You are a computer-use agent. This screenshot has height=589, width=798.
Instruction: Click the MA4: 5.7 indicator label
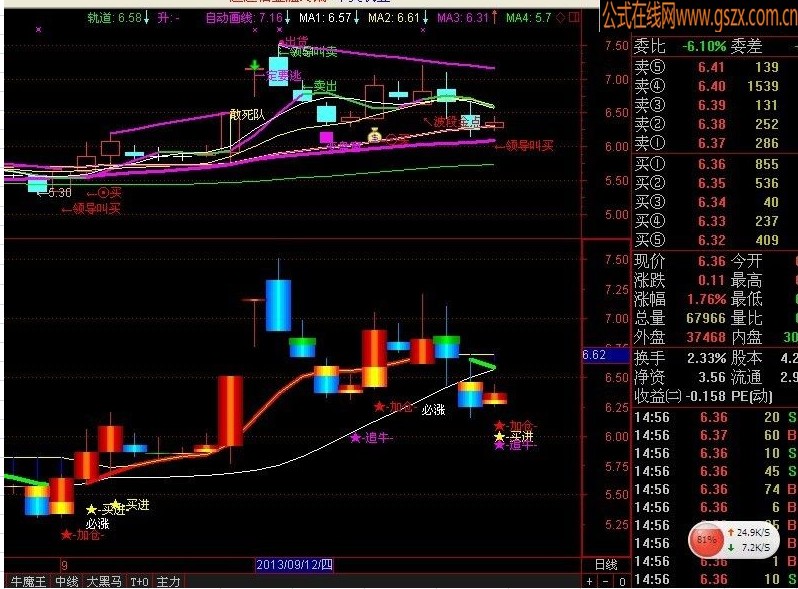click(529, 18)
